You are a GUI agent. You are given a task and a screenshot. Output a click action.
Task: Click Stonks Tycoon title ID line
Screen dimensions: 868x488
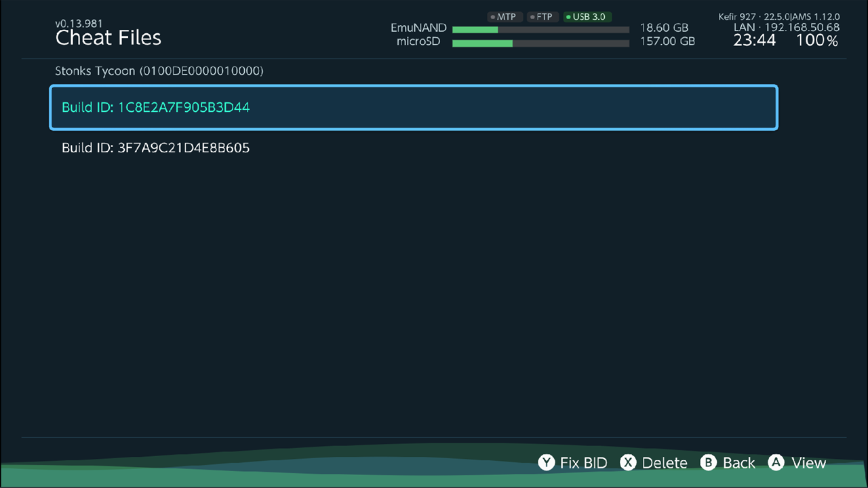coord(159,70)
